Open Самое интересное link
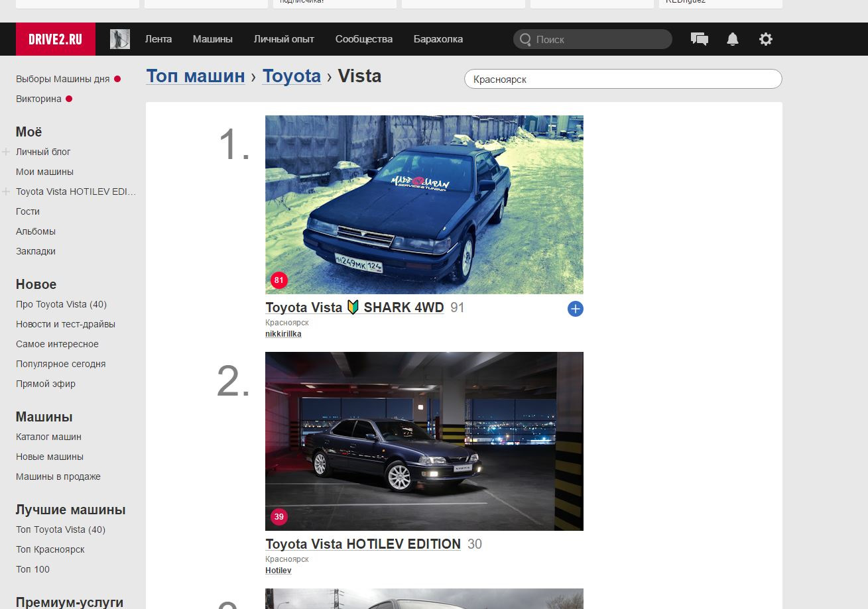This screenshot has width=868, height=609. [57, 344]
